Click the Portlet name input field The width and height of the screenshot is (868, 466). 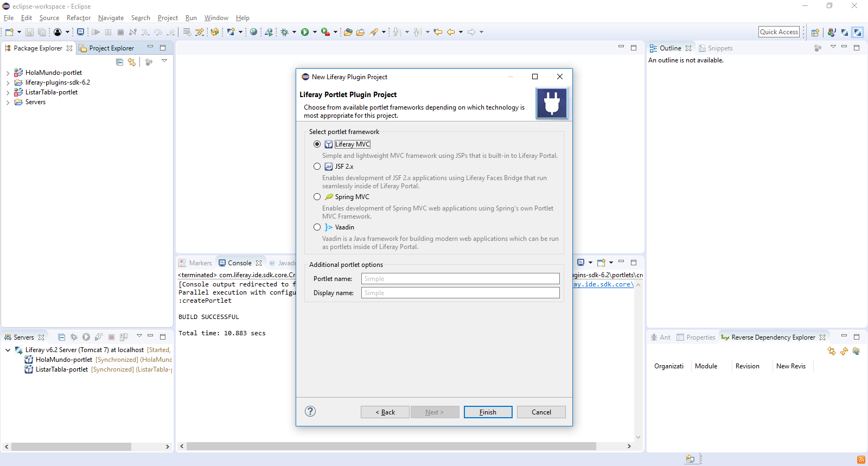tap(460, 279)
